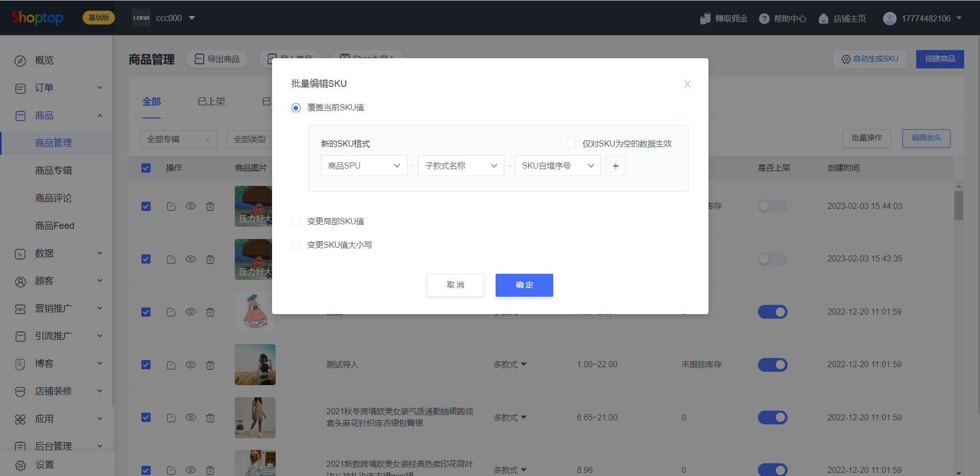The image size is (980, 476).
Task: Enable 仅对SKU为空的数据生效 checkbox
Action: [571, 144]
